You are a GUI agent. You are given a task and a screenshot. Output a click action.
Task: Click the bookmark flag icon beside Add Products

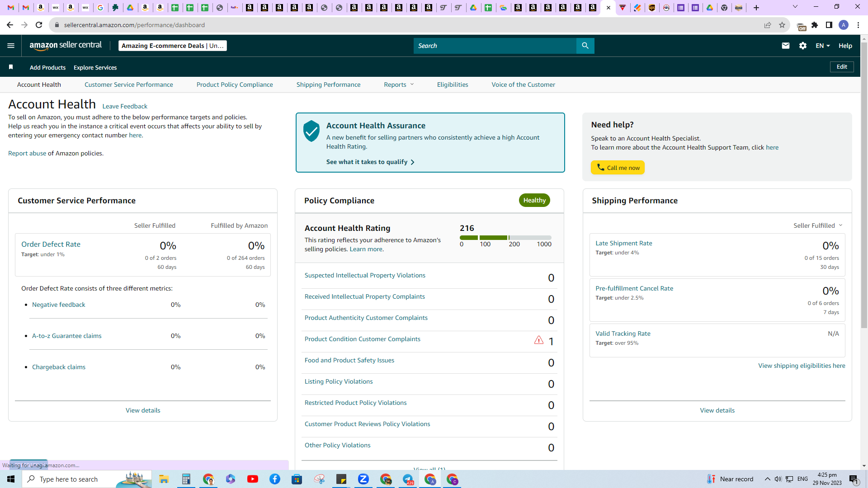(x=11, y=67)
